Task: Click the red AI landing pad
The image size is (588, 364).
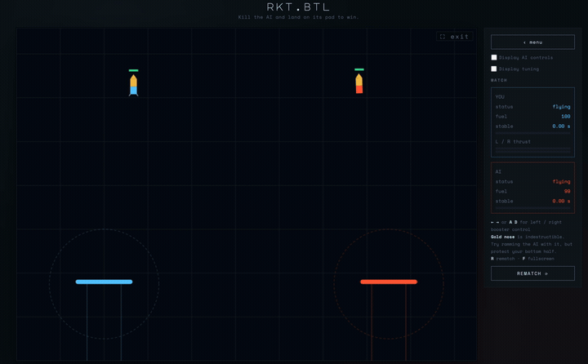Action: pyautogui.click(x=389, y=282)
